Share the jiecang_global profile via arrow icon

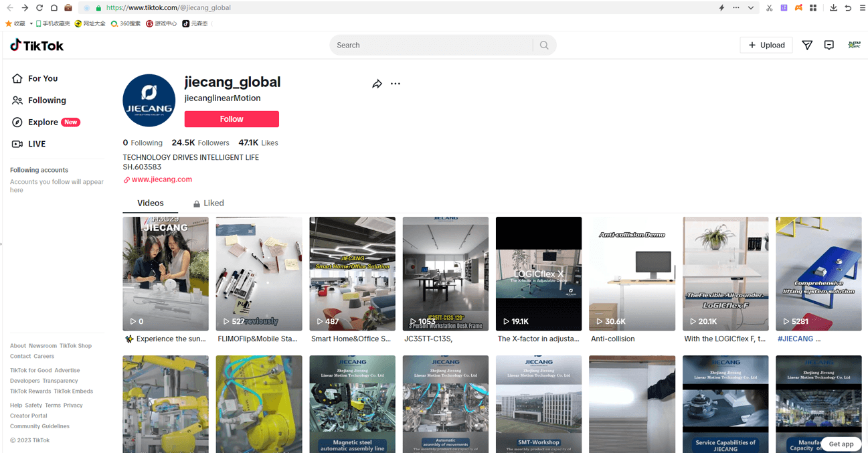click(377, 84)
